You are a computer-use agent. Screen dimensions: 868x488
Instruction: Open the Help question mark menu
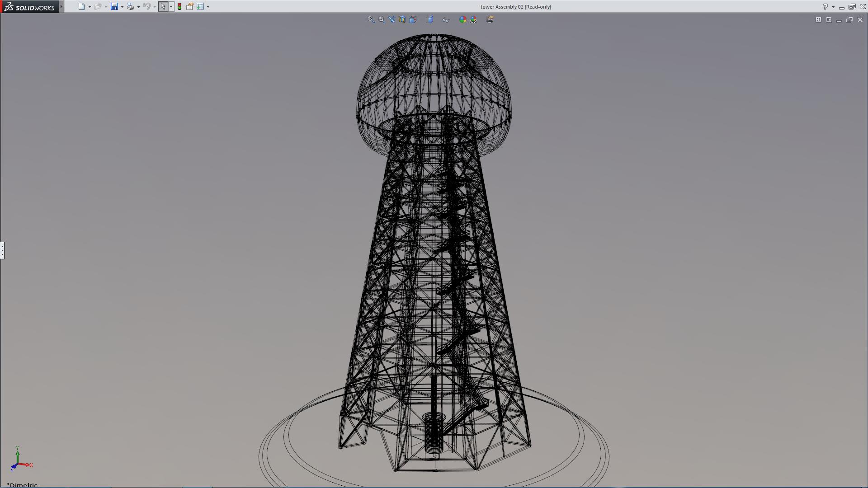click(825, 7)
